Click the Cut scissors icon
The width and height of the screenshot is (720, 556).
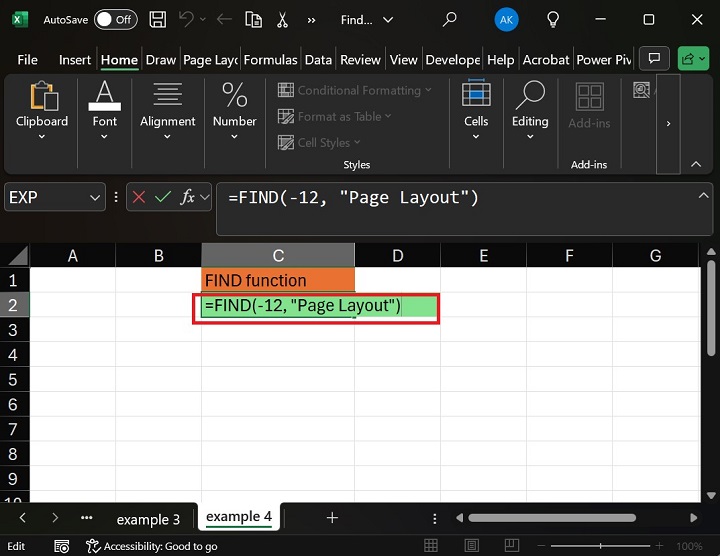282,19
